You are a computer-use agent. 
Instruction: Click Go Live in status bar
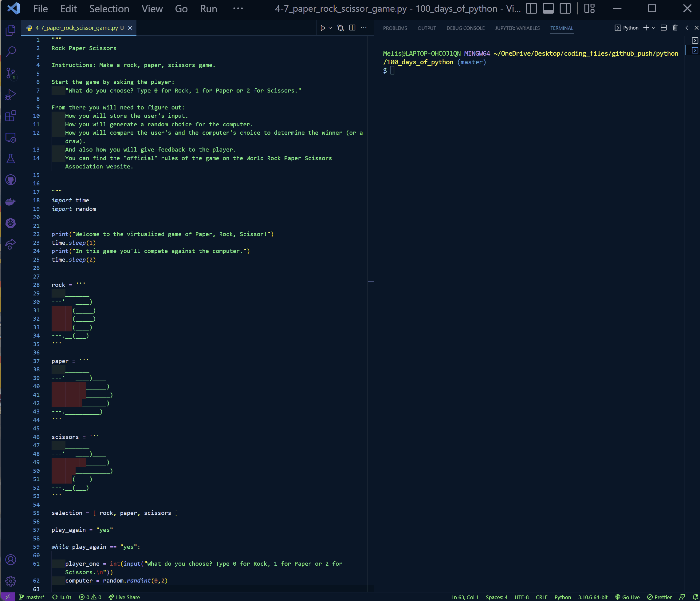coord(627,597)
